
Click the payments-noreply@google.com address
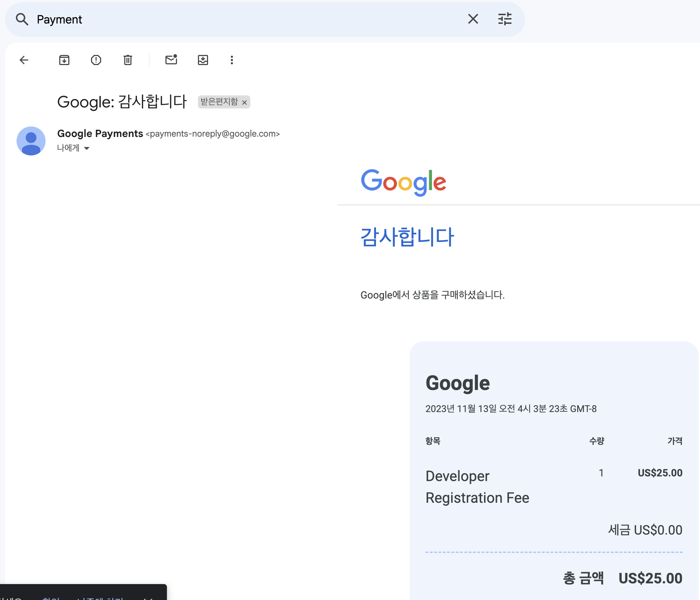pyautogui.click(x=213, y=134)
